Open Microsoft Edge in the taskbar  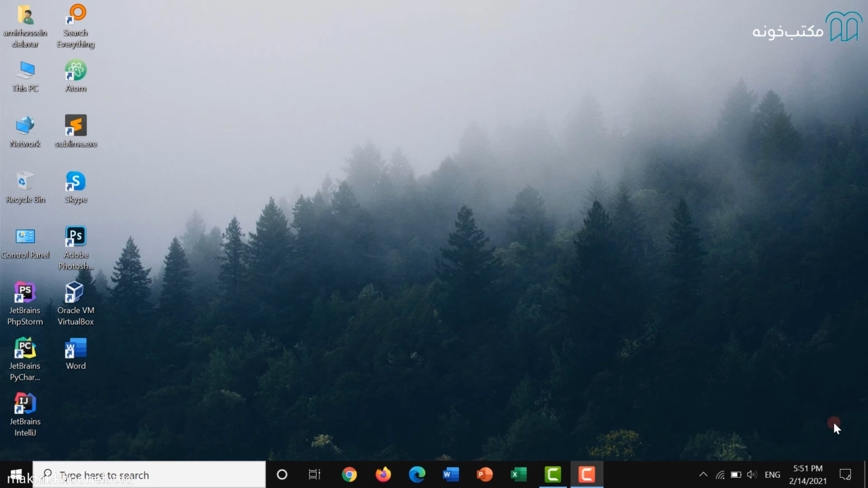tap(417, 474)
